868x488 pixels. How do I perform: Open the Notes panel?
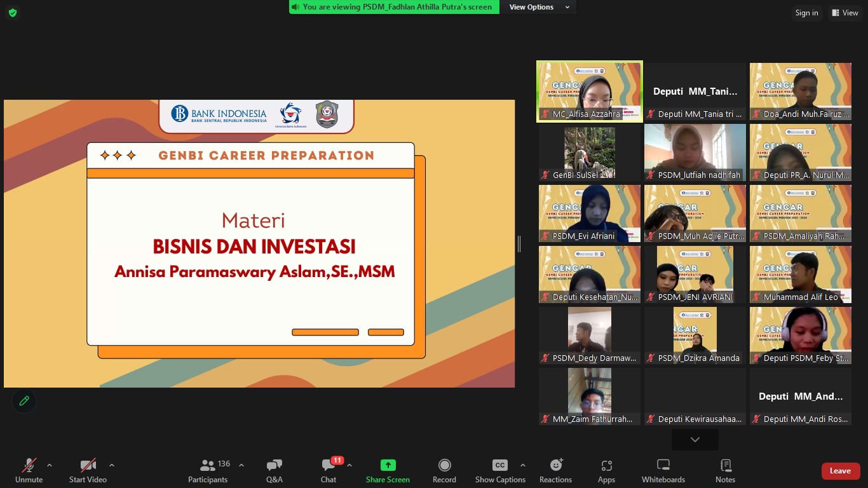tap(725, 470)
